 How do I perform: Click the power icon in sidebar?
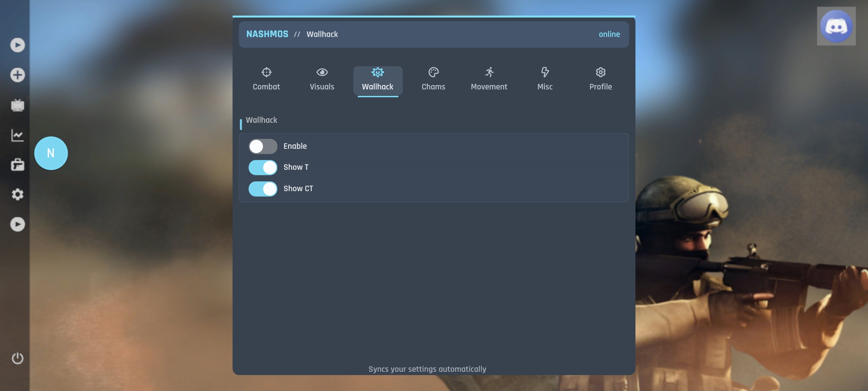(17, 358)
